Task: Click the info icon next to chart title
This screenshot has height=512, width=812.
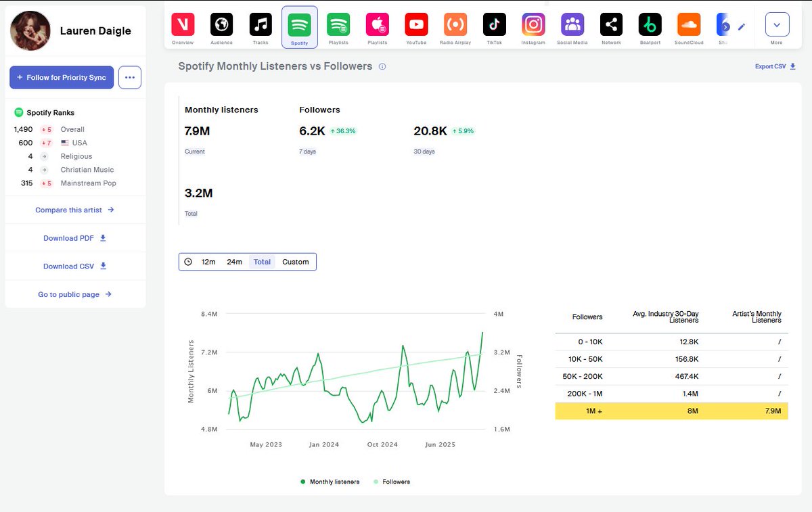Action: click(382, 67)
